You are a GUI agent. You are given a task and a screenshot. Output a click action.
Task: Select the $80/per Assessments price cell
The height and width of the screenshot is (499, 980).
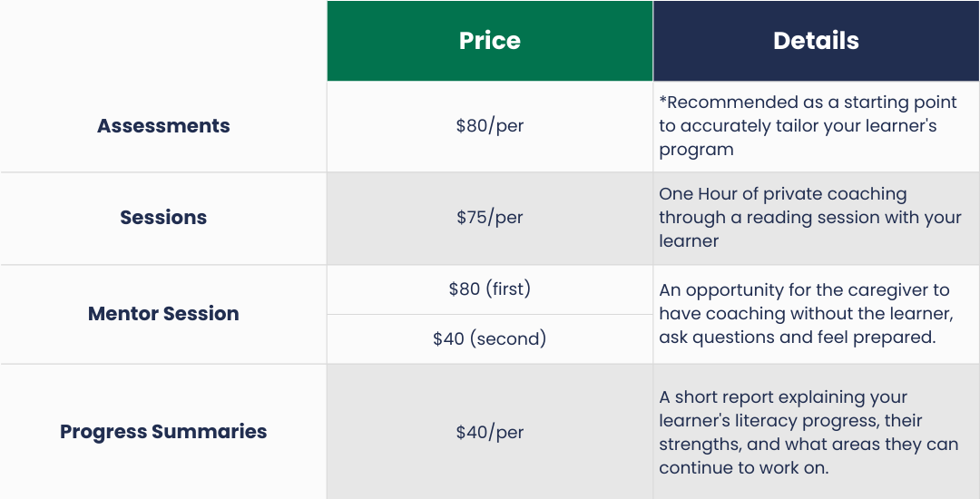(x=490, y=126)
